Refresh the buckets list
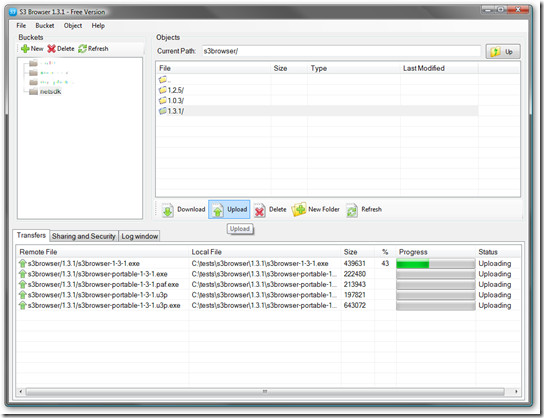 (x=93, y=49)
